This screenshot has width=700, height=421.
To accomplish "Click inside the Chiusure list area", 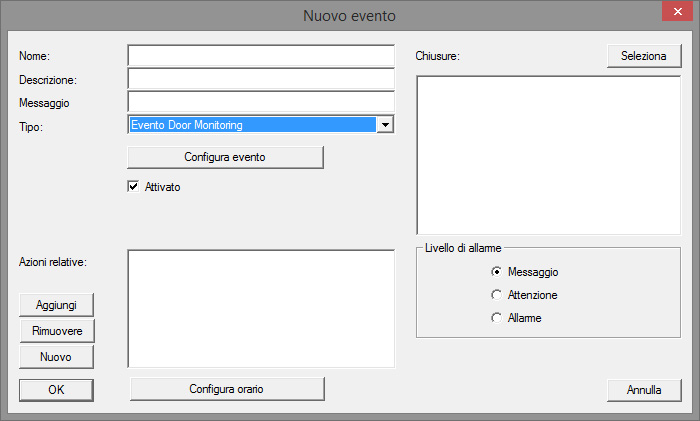I will click(x=548, y=154).
